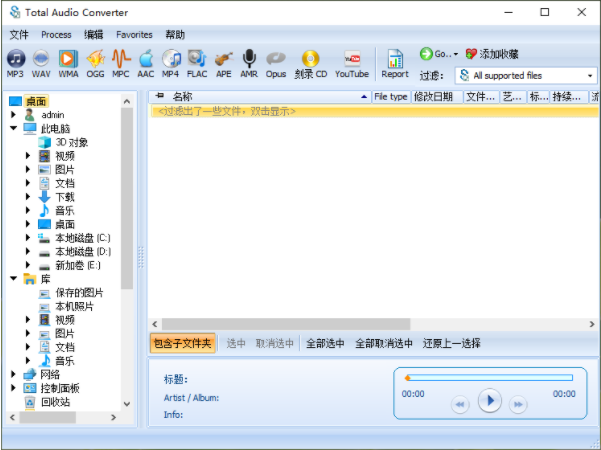This screenshot has height=450, width=601.
Task: Click 全部取消选中 deselect all button
Action: click(384, 343)
